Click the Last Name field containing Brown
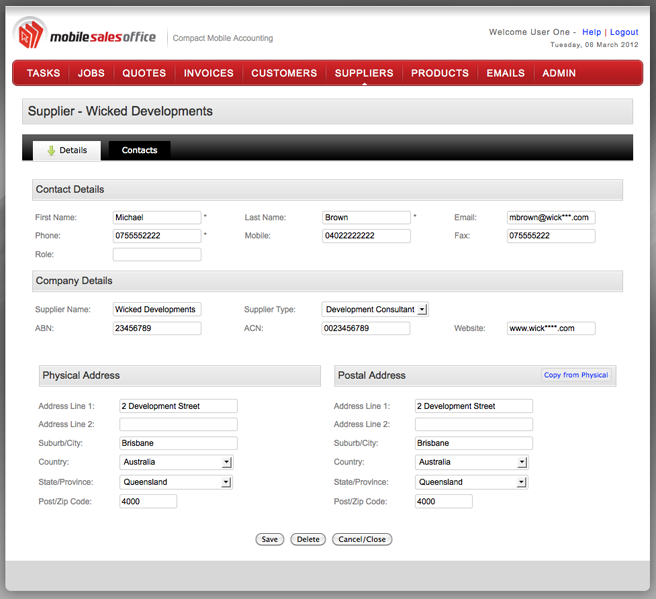This screenshot has width=656, height=599. pyautogui.click(x=366, y=218)
